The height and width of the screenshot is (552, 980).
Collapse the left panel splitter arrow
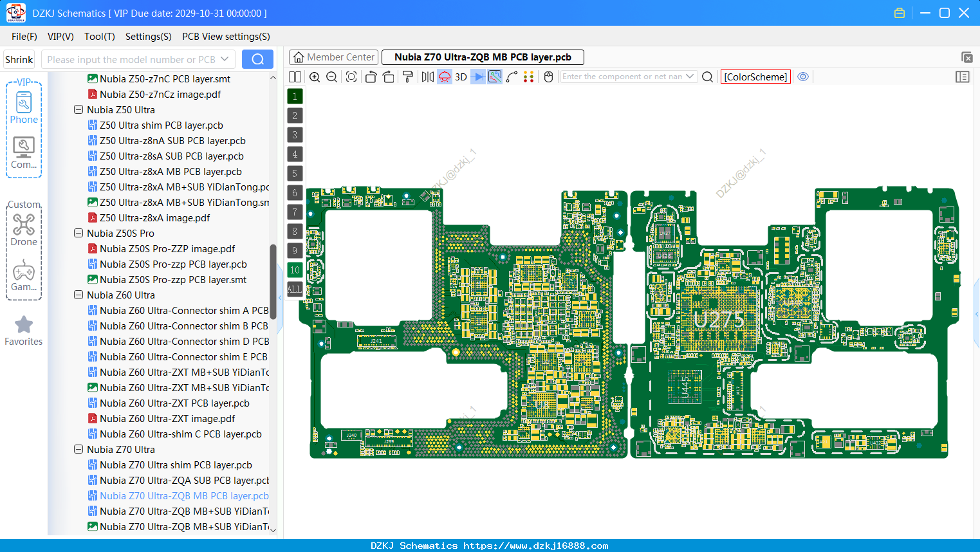[280, 297]
